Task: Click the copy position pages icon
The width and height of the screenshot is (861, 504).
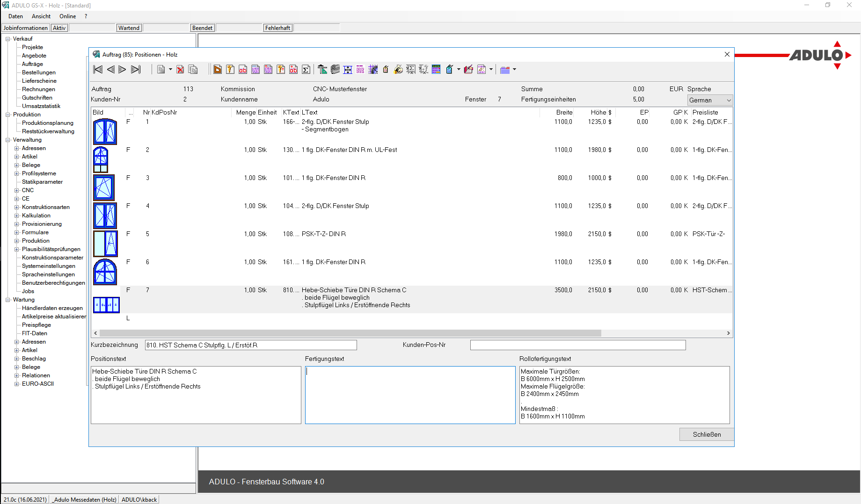Action: 193,70
